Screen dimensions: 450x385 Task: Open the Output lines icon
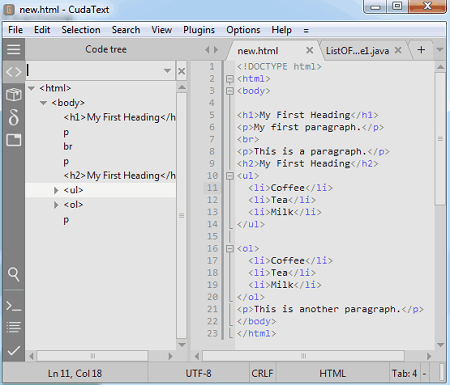pos(14,327)
